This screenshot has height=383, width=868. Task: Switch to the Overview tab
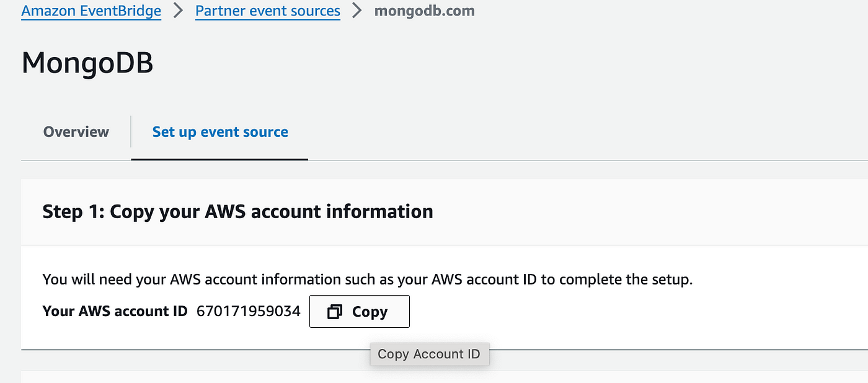click(x=76, y=132)
